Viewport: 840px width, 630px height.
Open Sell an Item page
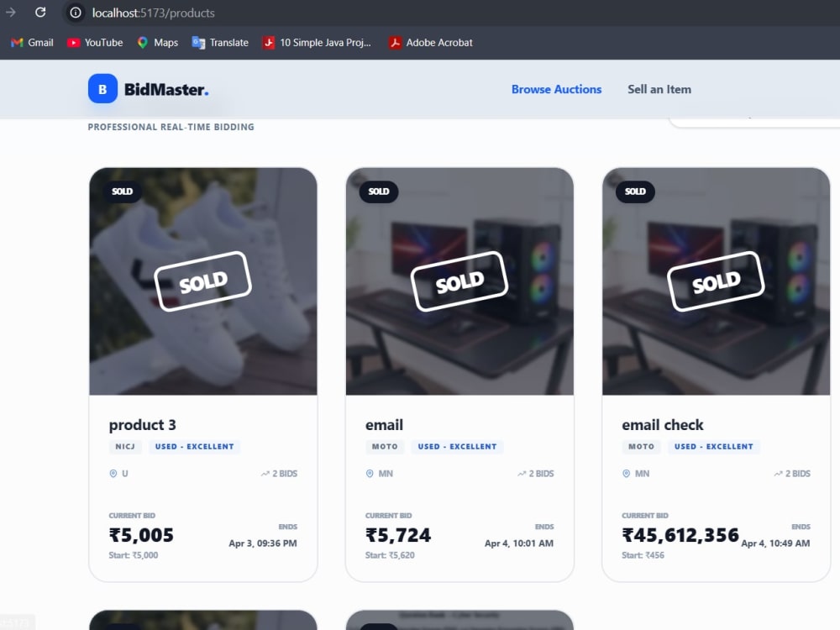659,90
